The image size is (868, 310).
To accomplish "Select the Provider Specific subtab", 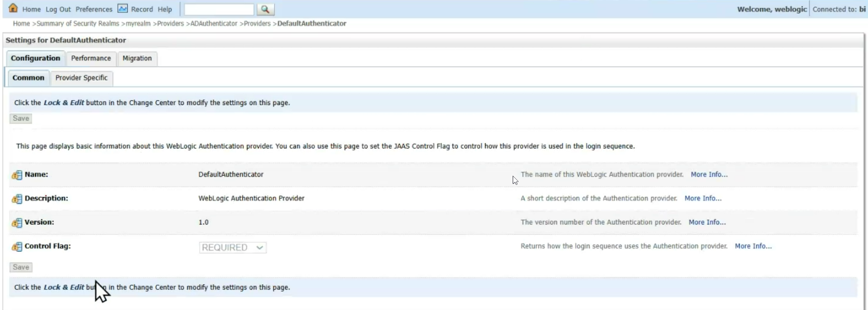I will click(81, 78).
